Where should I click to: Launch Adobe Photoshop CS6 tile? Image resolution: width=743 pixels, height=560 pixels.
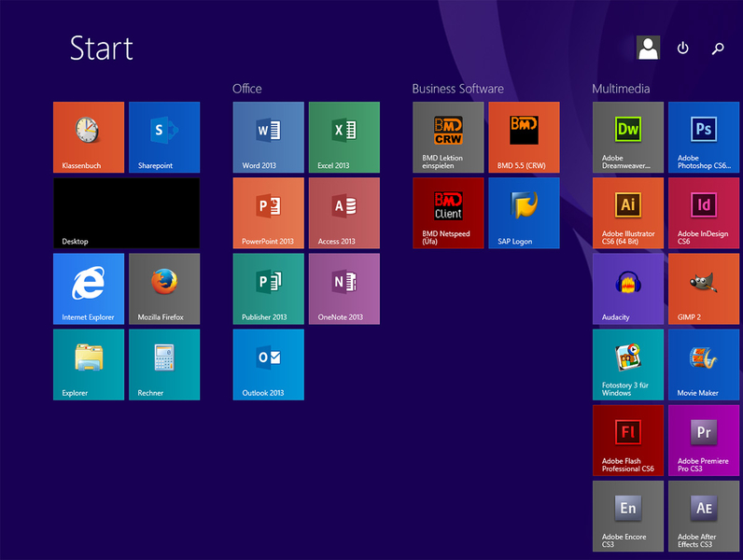pyautogui.click(x=704, y=137)
